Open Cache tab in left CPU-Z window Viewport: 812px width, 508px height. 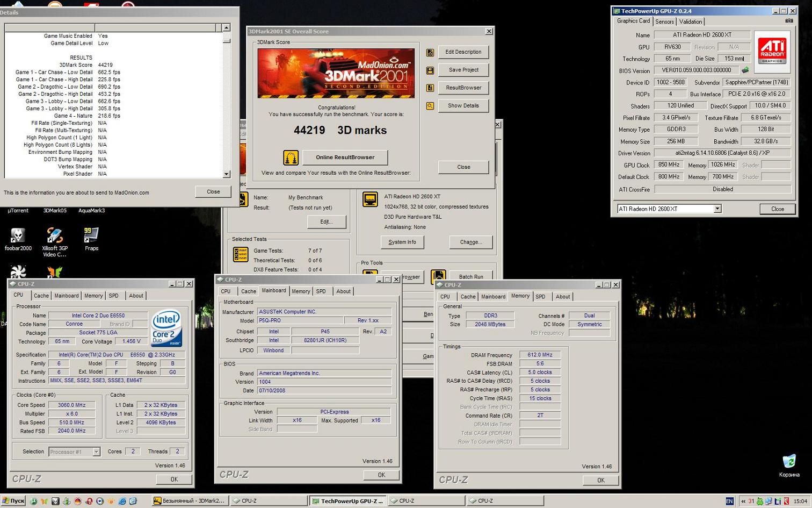pos(41,296)
